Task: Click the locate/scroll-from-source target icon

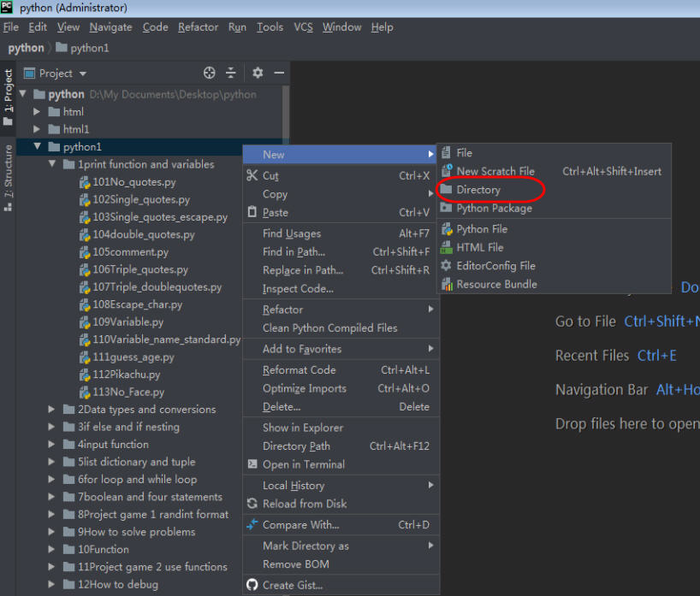Action: pyautogui.click(x=210, y=73)
